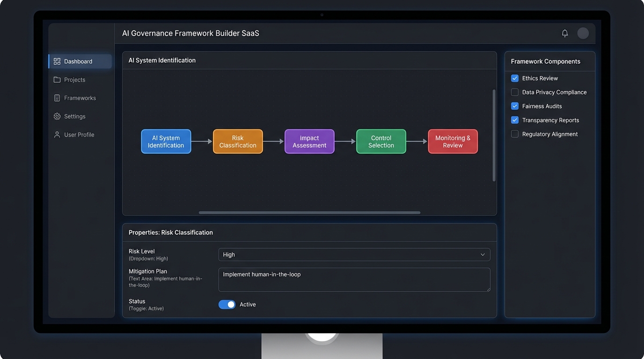Open Projects from the sidebar menu
Image resolution: width=644 pixels, height=359 pixels.
coord(74,79)
